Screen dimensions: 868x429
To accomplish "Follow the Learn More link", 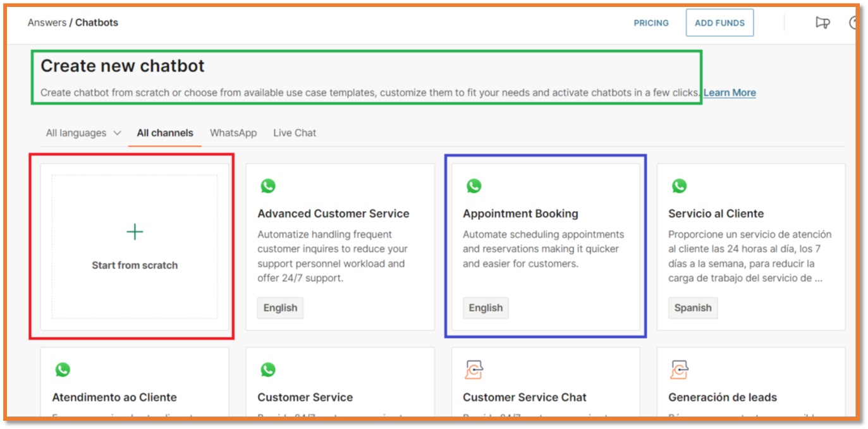I will click(730, 93).
